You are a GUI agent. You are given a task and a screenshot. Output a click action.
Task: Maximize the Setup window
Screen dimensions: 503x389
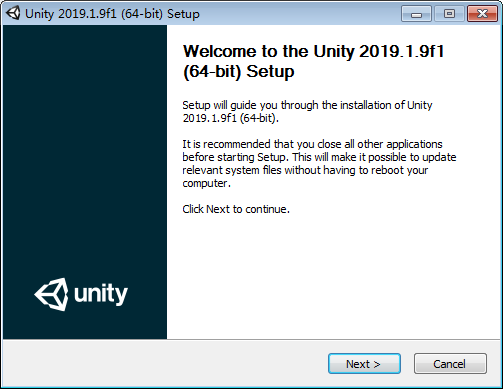point(449,14)
